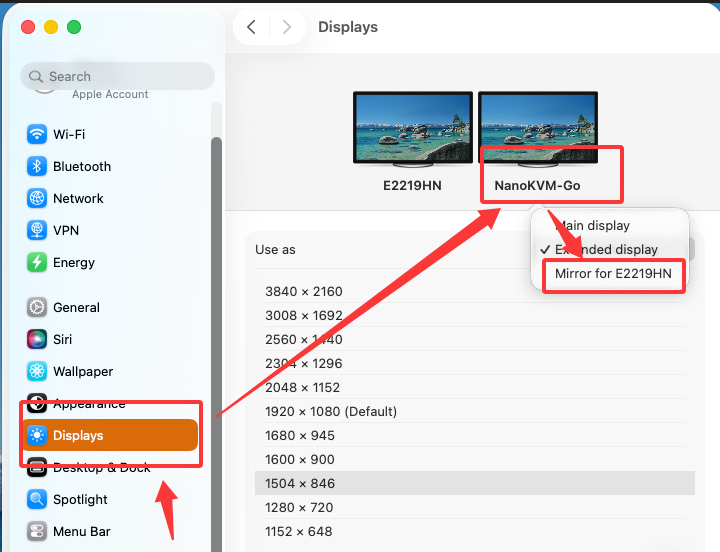Open the General label
Viewport: 720px width, 552px height.
click(x=76, y=307)
